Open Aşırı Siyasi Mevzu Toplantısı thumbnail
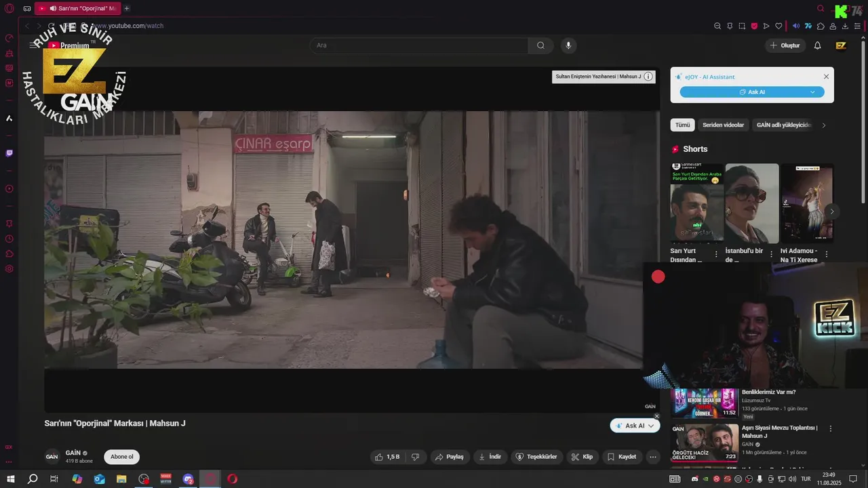 tap(705, 442)
